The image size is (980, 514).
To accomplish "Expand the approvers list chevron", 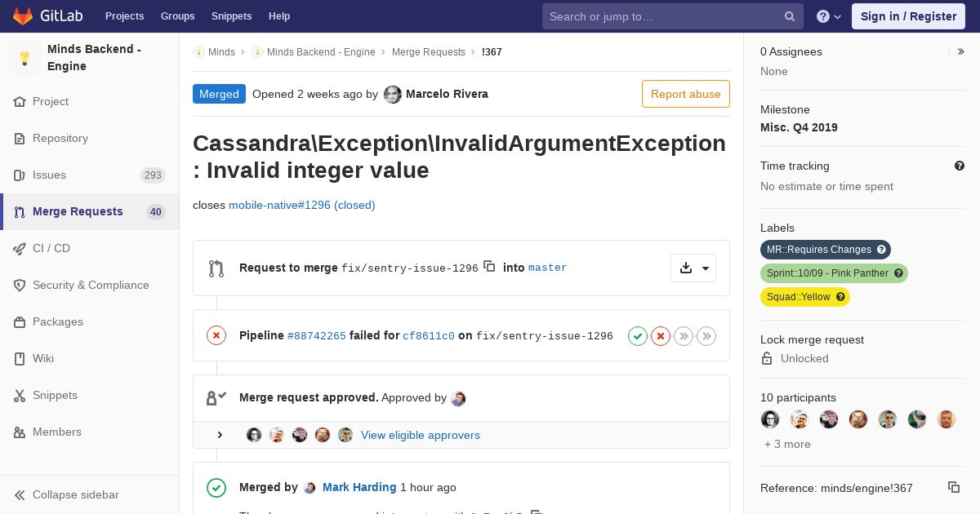I will pyautogui.click(x=220, y=435).
